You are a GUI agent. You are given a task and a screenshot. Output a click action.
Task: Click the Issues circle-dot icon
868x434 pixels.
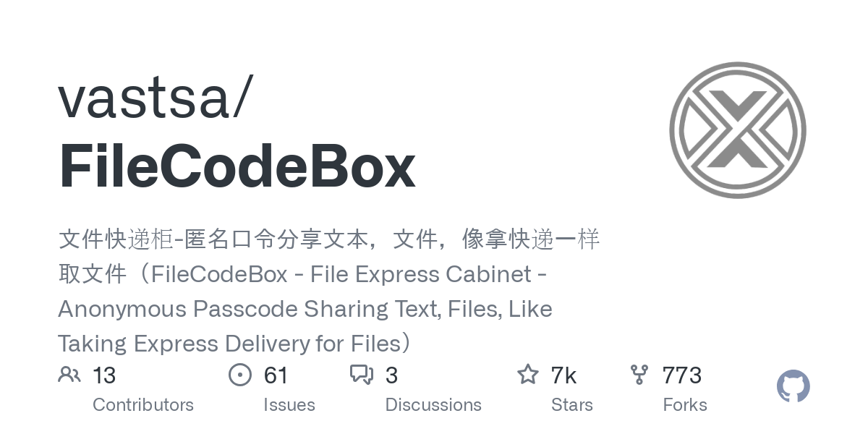click(239, 375)
